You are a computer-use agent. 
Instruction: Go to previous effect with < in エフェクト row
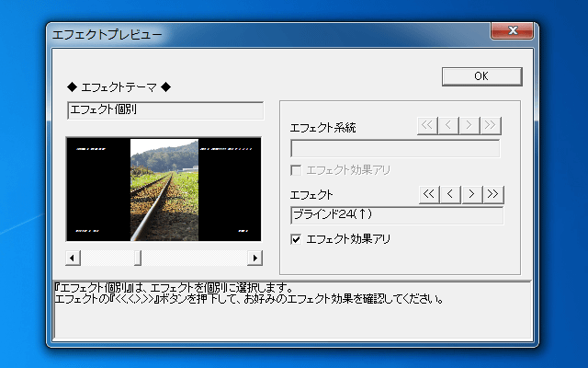point(450,194)
